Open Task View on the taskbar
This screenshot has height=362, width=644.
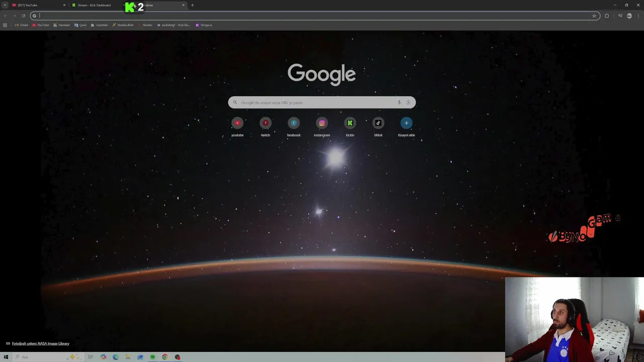[91, 357]
